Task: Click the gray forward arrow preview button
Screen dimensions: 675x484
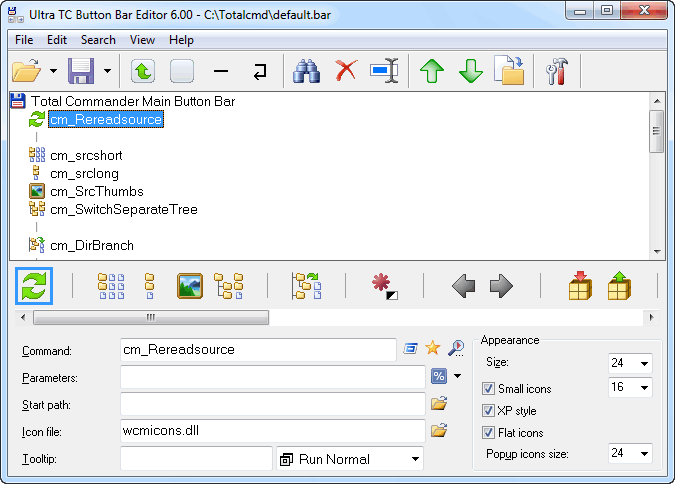Action: pyautogui.click(x=502, y=286)
